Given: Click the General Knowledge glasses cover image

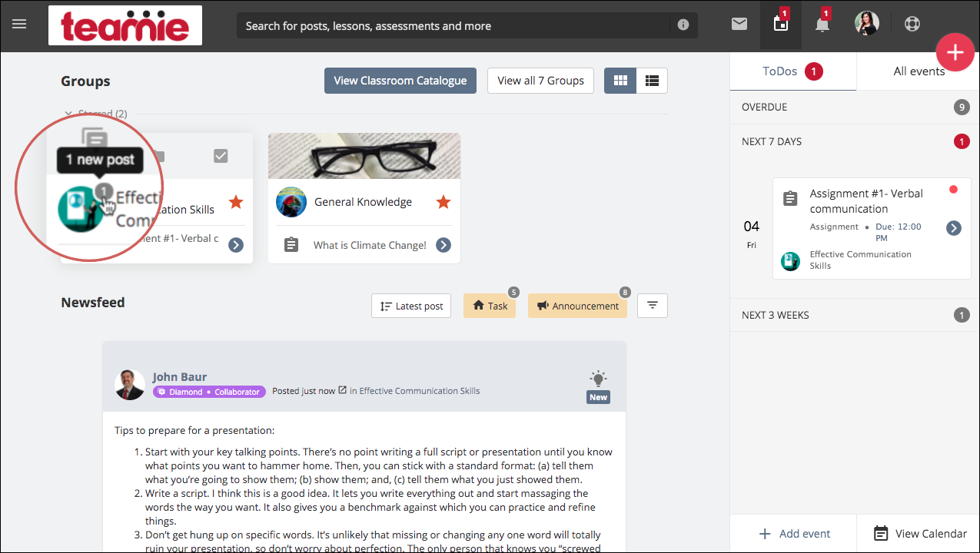Looking at the screenshot, I should (x=364, y=156).
